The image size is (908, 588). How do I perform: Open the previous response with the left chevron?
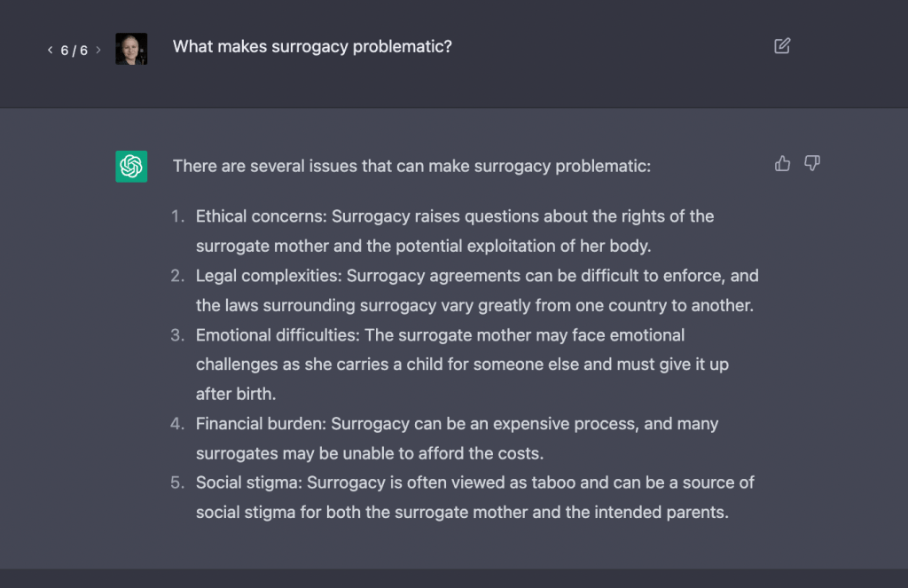coord(50,50)
